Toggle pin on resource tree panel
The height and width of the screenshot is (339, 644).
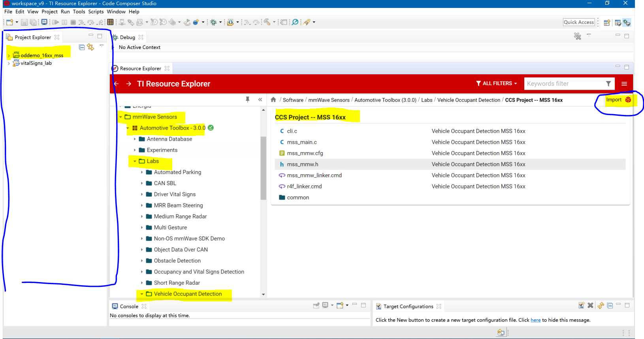248,100
